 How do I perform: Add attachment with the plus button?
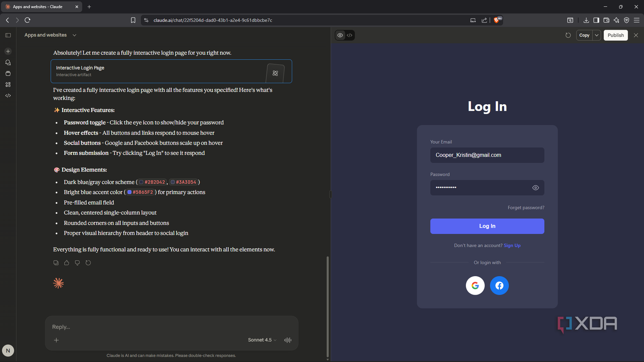click(56, 340)
